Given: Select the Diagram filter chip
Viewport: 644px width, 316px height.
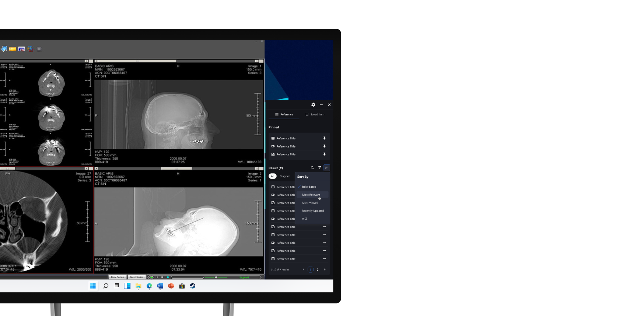Looking at the screenshot, I should [x=285, y=176].
